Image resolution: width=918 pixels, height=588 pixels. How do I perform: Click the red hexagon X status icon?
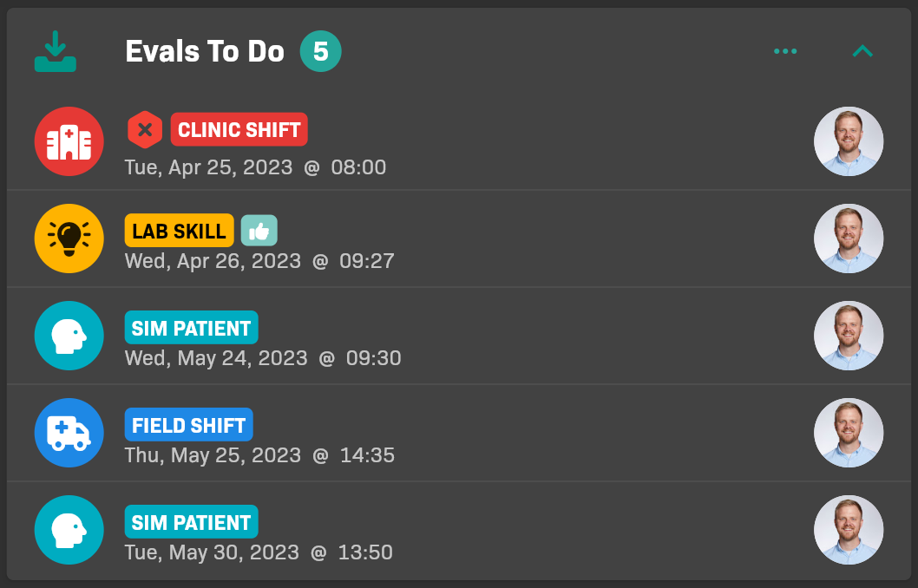(145, 130)
